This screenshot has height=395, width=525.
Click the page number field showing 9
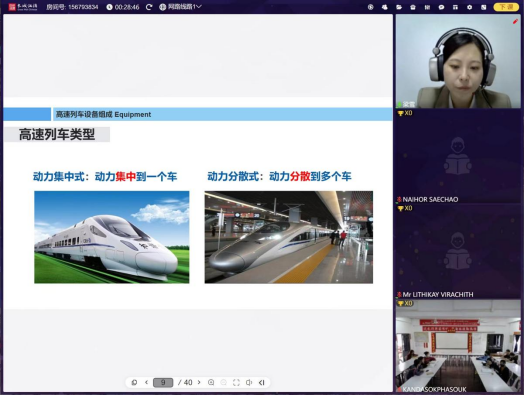(x=163, y=382)
